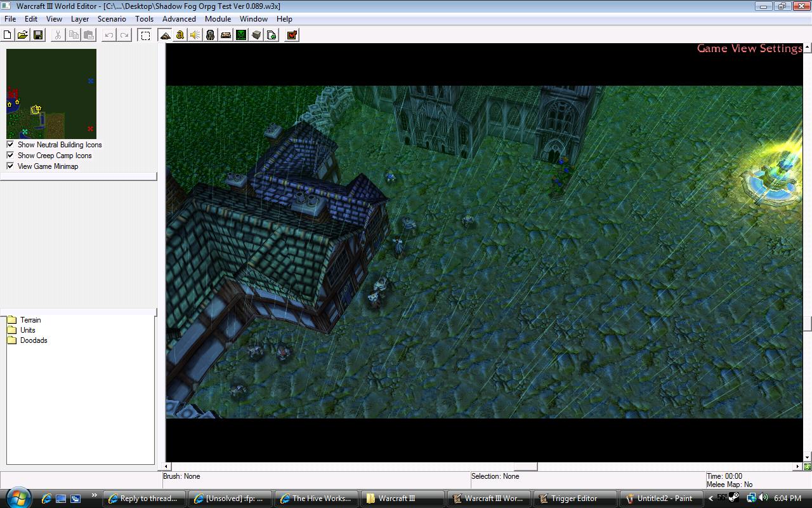Viewport: 812px width, 508px height.
Task: Launch Test Map icon
Action: click(292, 35)
